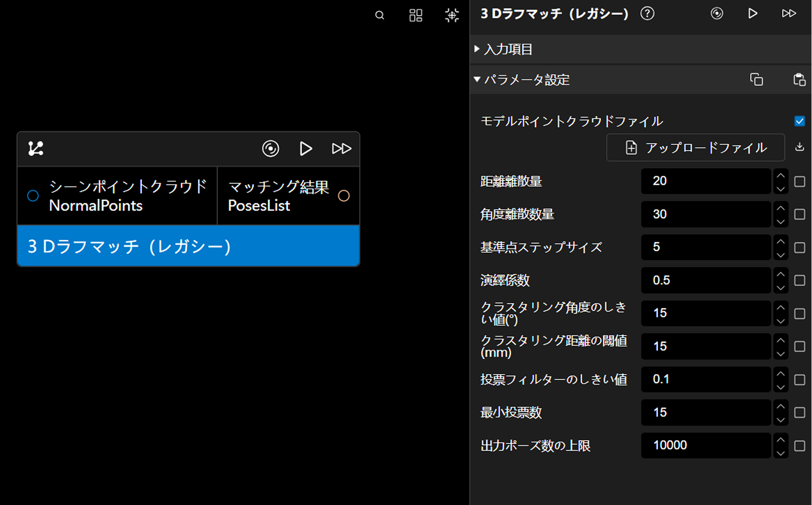Click the download icon next to アップロードファイル

tap(800, 147)
